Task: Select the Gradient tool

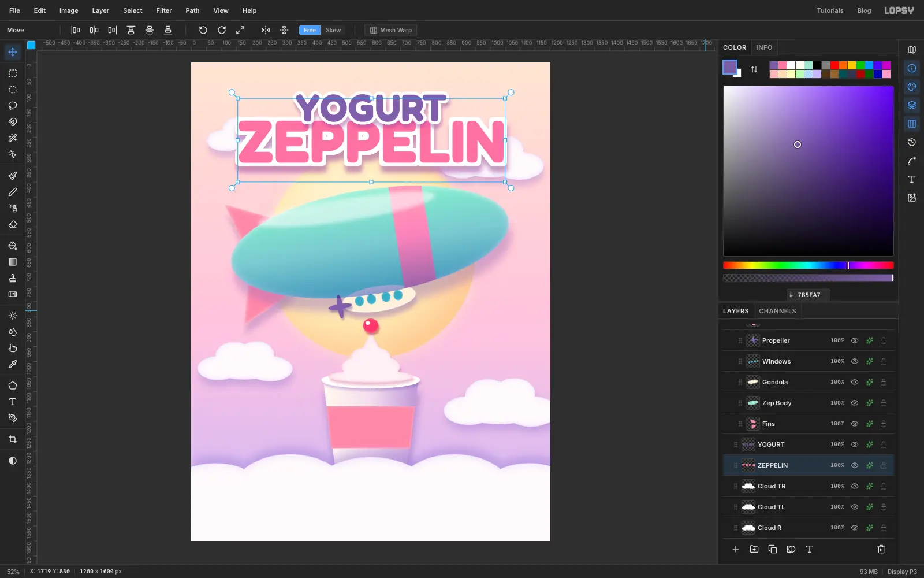Action: coord(13,262)
